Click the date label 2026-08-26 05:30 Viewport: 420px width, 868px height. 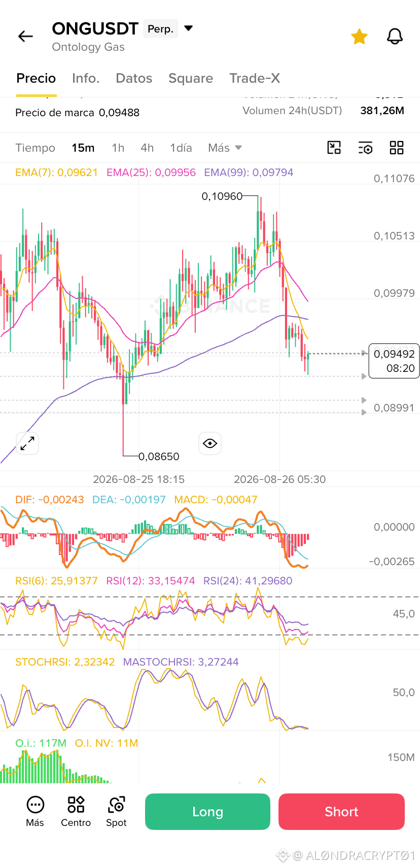click(x=280, y=479)
